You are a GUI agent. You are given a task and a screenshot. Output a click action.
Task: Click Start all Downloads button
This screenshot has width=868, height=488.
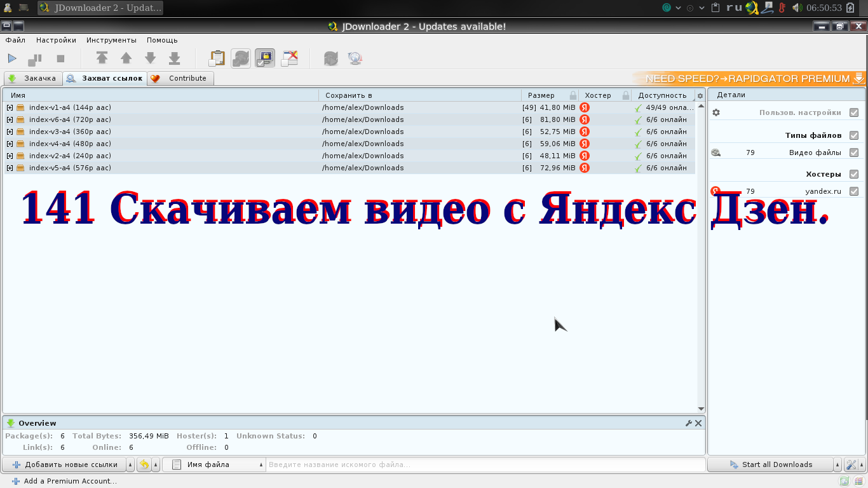pyautogui.click(x=770, y=464)
